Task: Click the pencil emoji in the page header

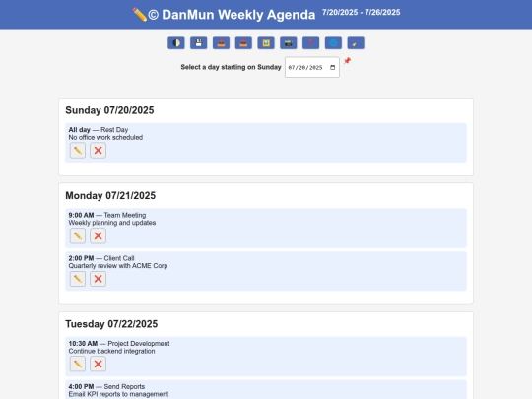Action: click(x=140, y=15)
